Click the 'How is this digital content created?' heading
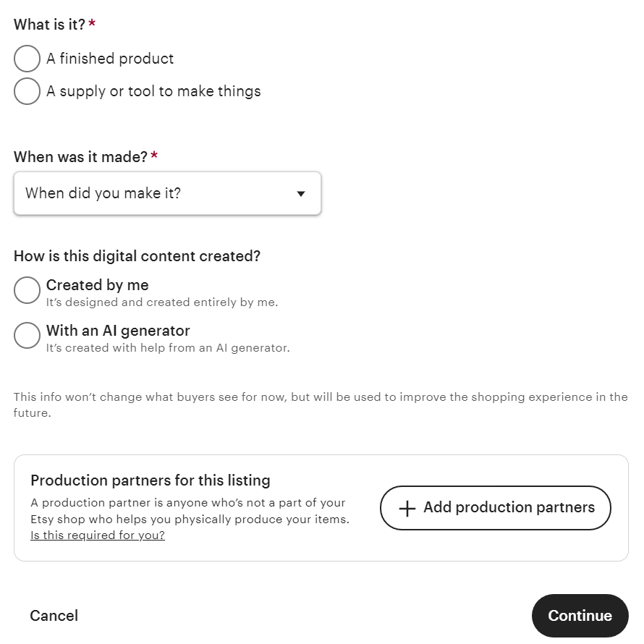The image size is (644, 644). (137, 256)
